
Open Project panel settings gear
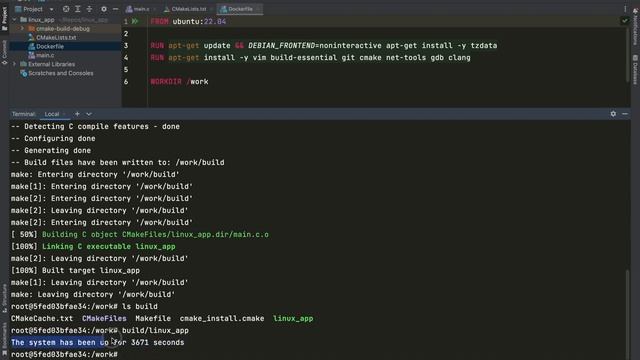(104, 9)
